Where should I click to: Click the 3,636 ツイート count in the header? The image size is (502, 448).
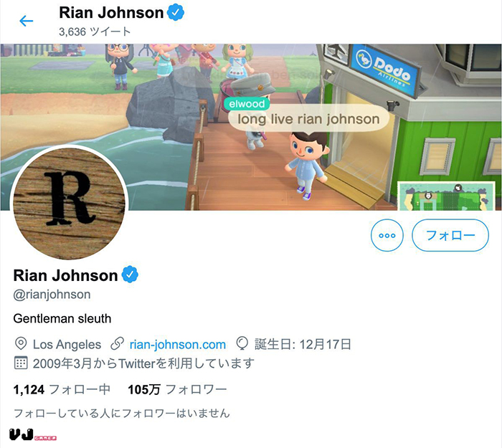[x=95, y=32]
